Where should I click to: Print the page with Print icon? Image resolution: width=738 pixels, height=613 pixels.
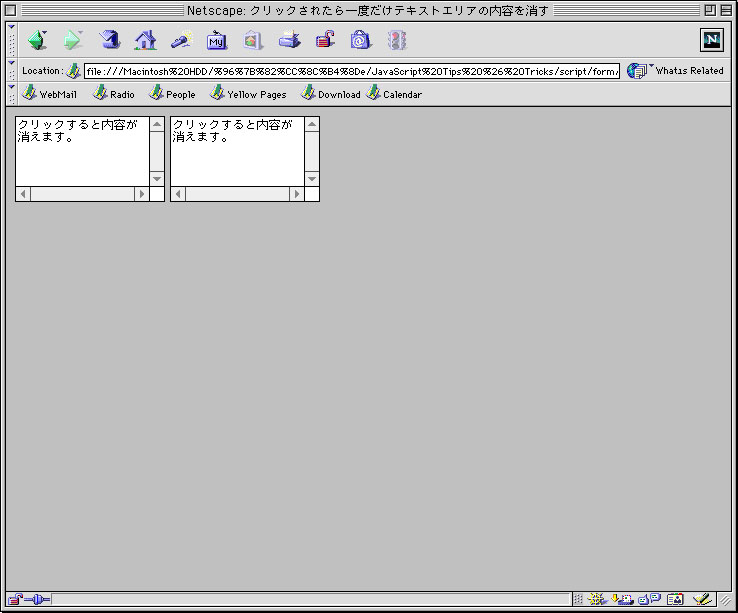[x=289, y=40]
